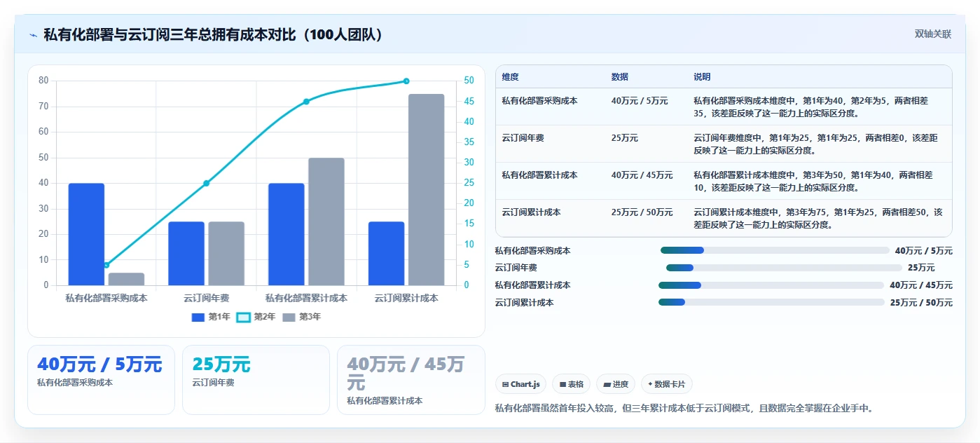This screenshot has width=980, height=443.
Task: Click the 数据卡片 tag
Action: tap(667, 384)
